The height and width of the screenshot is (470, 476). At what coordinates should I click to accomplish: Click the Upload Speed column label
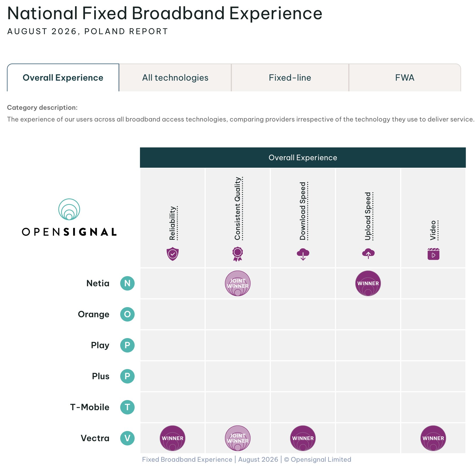pos(368,216)
